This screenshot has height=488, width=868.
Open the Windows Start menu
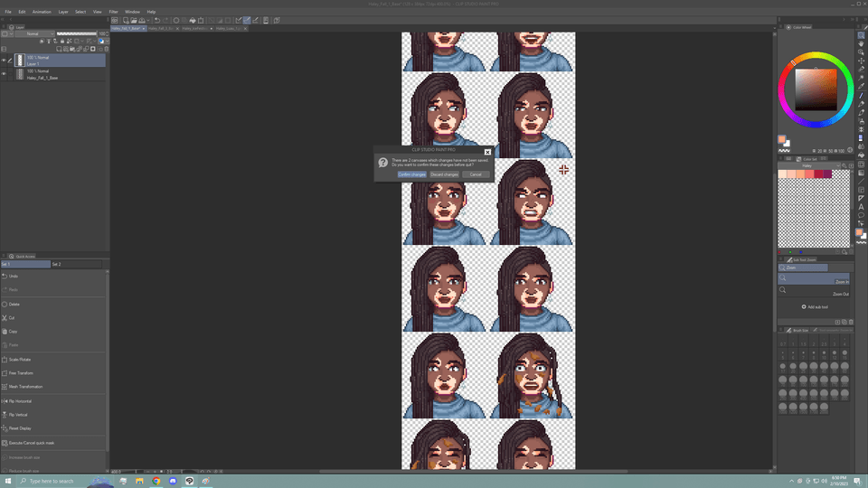[x=8, y=481]
